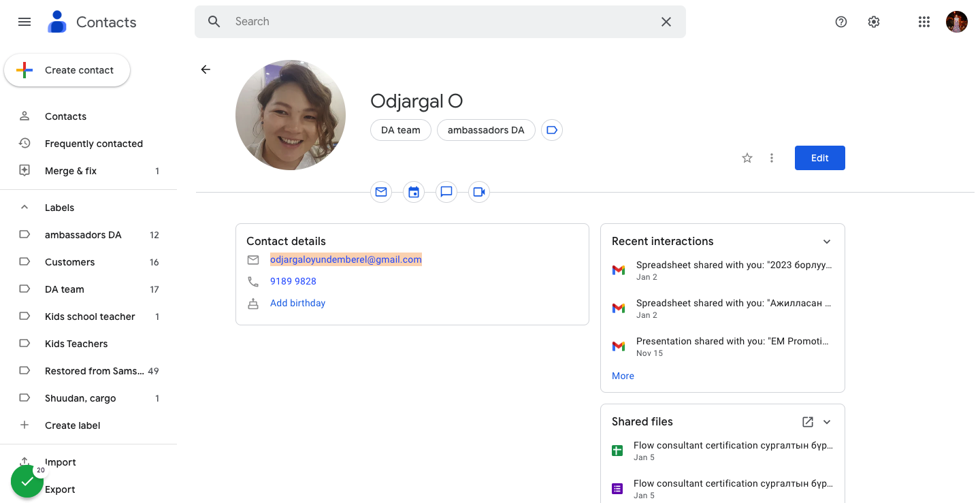The height and width of the screenshot is (503, 980).
Task: Click the contact's profile photo
Action: click(291, 115)
